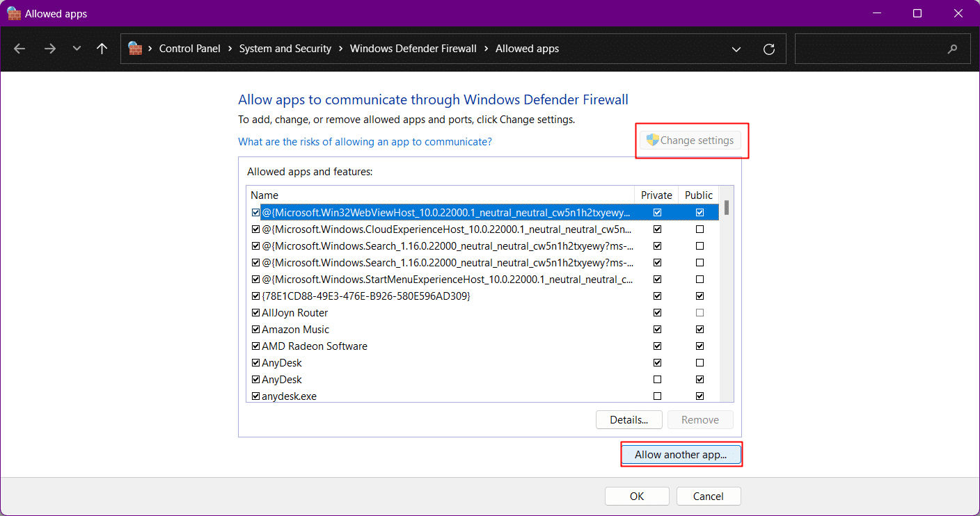The height and width of the screenshot is (516, 980).
Task: Select the AllJoyn Router entry
Action: pos(294,313)
